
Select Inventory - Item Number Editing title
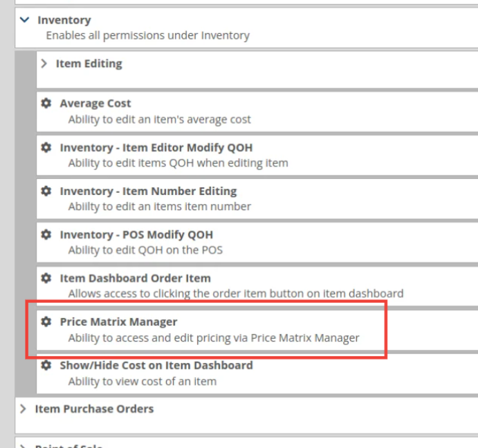148,191
